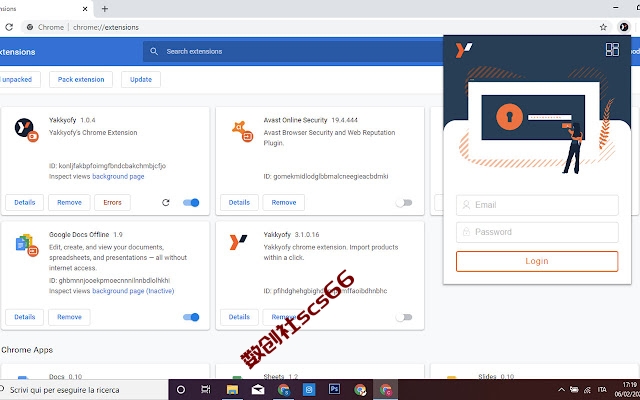640x400 pixels.
Task: Show hidden system tray icons
Action: pyautogui.click(x=562, y=390)
